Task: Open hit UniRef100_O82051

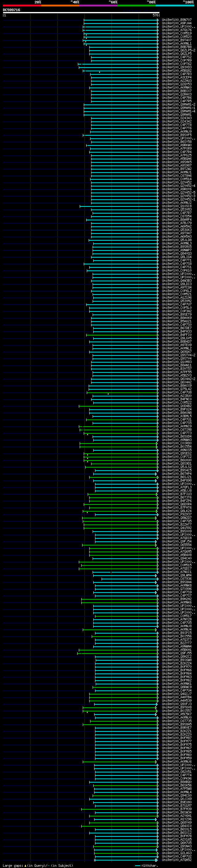Action: click(176, 772)
